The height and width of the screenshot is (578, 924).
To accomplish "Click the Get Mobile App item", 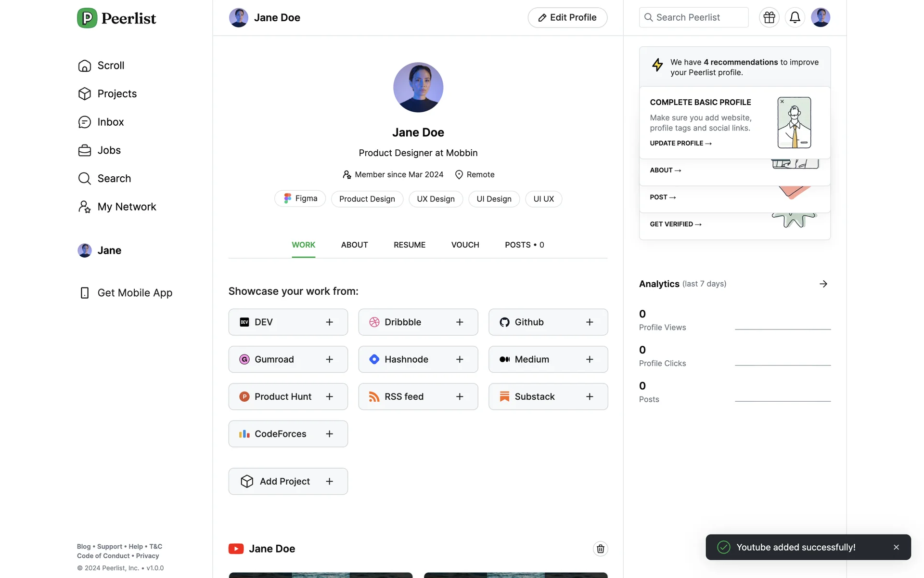I will tap(134, 293).
